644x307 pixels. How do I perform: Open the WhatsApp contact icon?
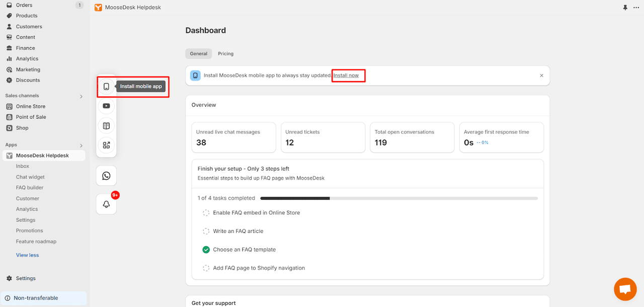coord(106,176)
